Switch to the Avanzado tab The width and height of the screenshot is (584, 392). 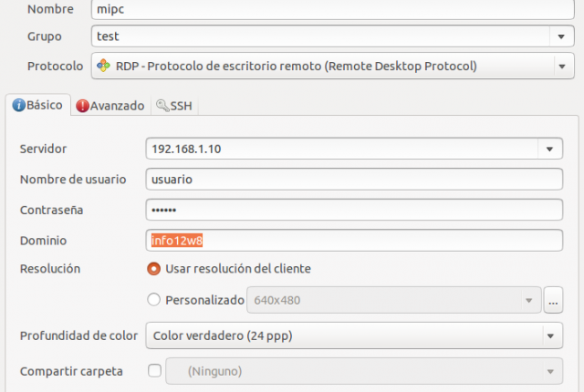click(x=110, y=106)
